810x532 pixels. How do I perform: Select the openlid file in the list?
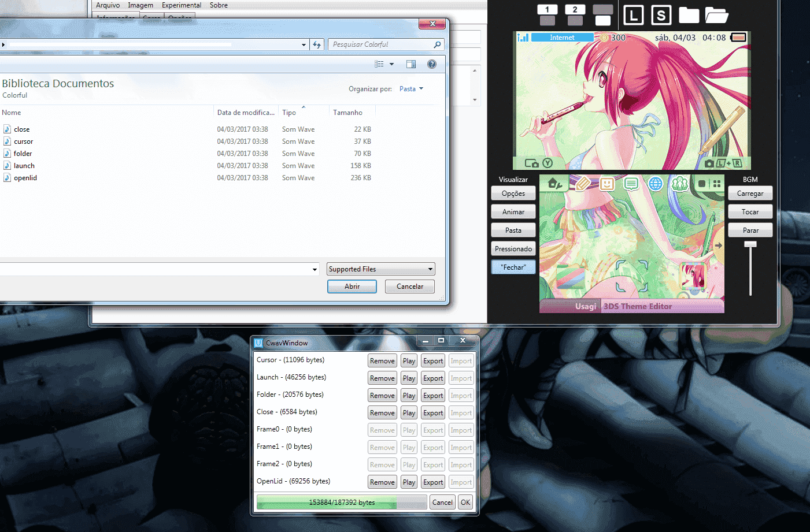[x=25, y=178]
